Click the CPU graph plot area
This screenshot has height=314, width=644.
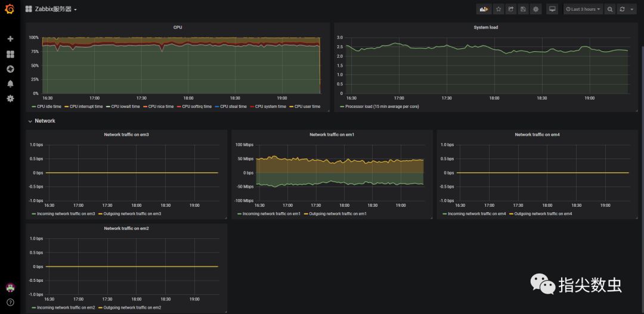point(181,66)
